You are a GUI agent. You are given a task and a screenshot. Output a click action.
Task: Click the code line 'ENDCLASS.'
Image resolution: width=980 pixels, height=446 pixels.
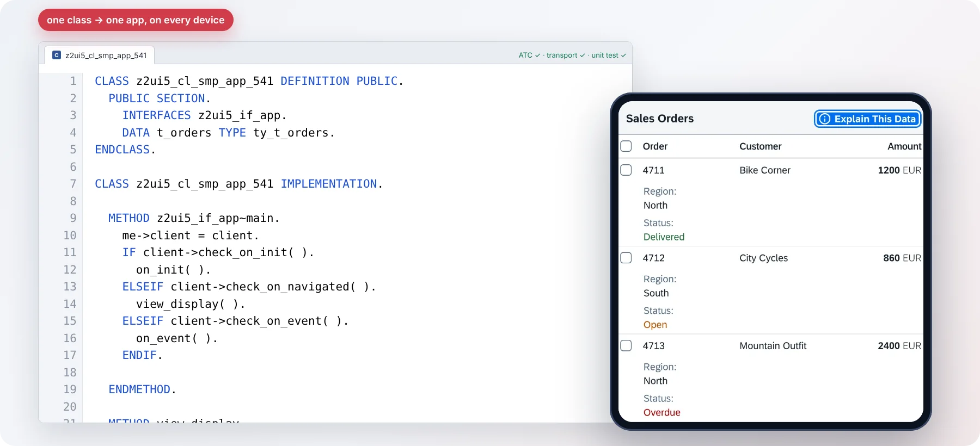pyautogui.click(x=125, y=150)
